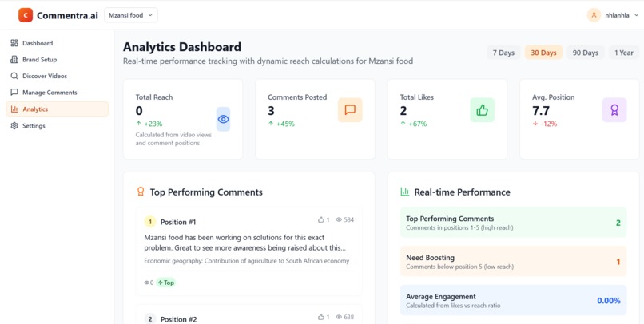Click the green Top Performing Comments stat row

(x=514, y=223)
